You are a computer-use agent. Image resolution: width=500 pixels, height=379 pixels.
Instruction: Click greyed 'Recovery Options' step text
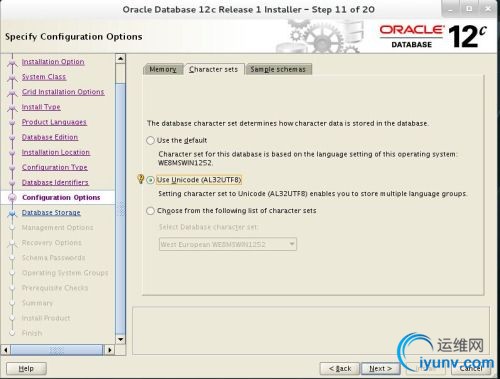(x=52, y=243)
